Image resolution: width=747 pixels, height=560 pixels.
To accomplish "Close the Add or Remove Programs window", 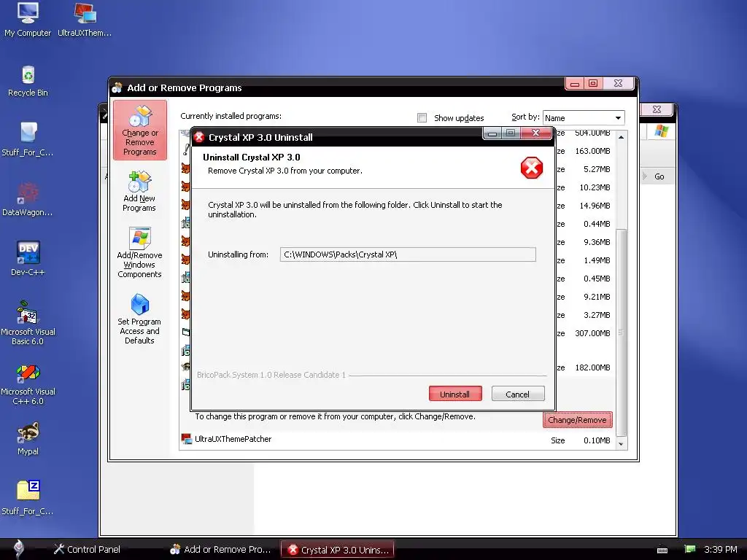I will coord(619,83).
